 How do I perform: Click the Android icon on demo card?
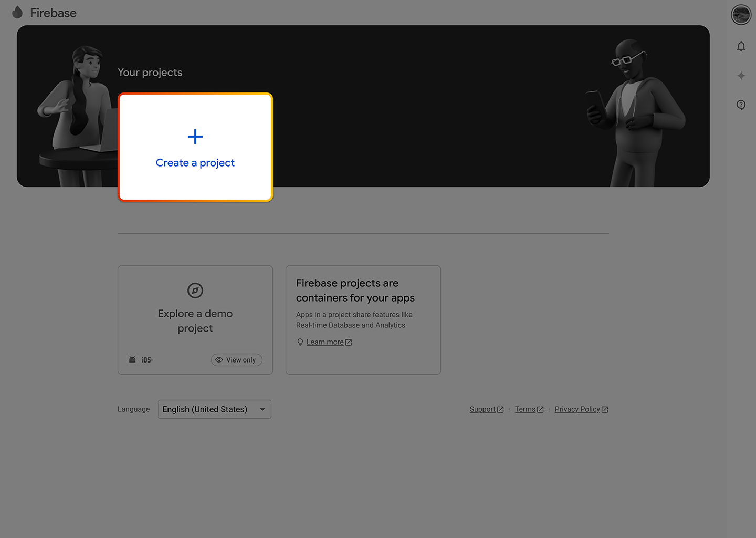pos(132,360)
